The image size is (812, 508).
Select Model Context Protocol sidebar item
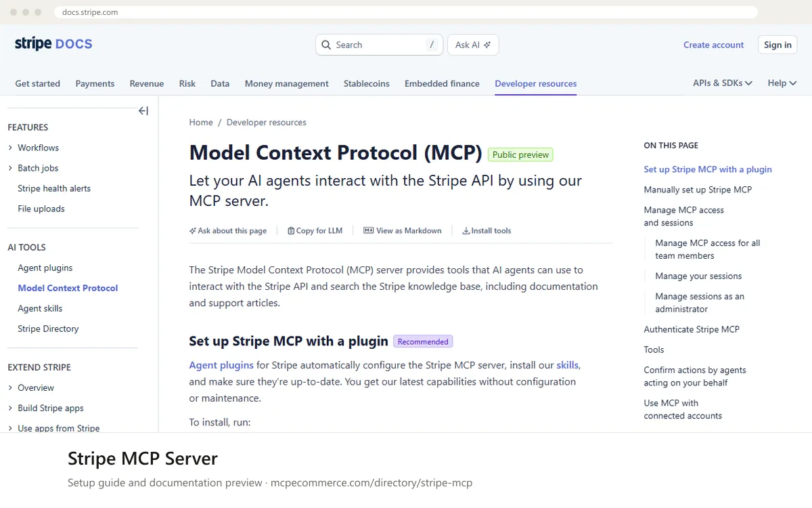pos(68,288)
